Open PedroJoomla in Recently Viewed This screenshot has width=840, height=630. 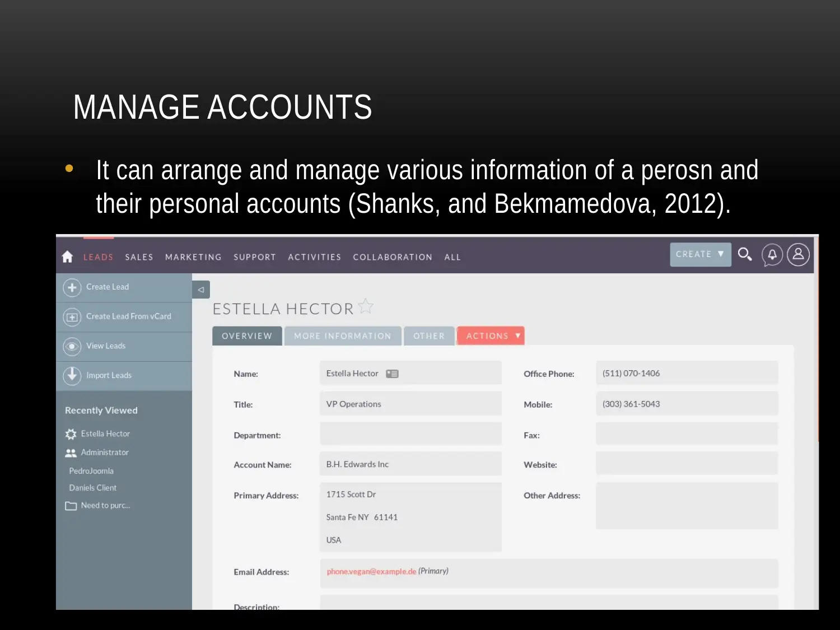click(91, 471)
